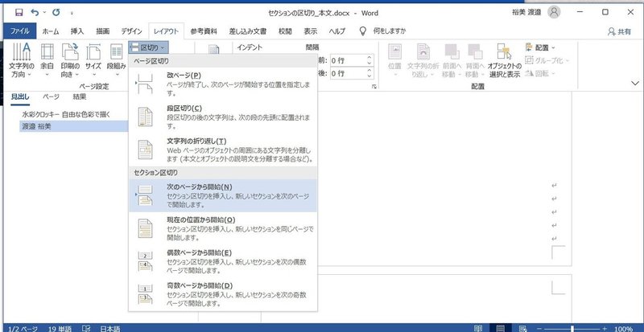The height and width of the screenshot is (332, 644).
Task: Click 背面へ移動 send backward button
Action: 475,60
